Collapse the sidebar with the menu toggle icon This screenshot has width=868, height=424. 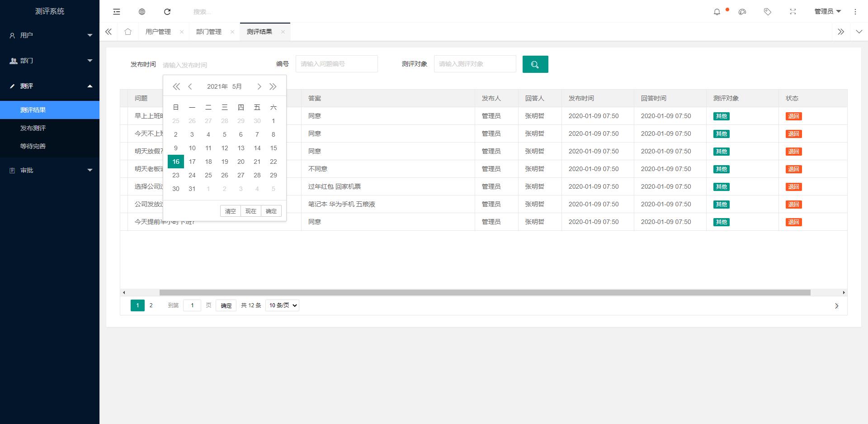click(117, 12)
